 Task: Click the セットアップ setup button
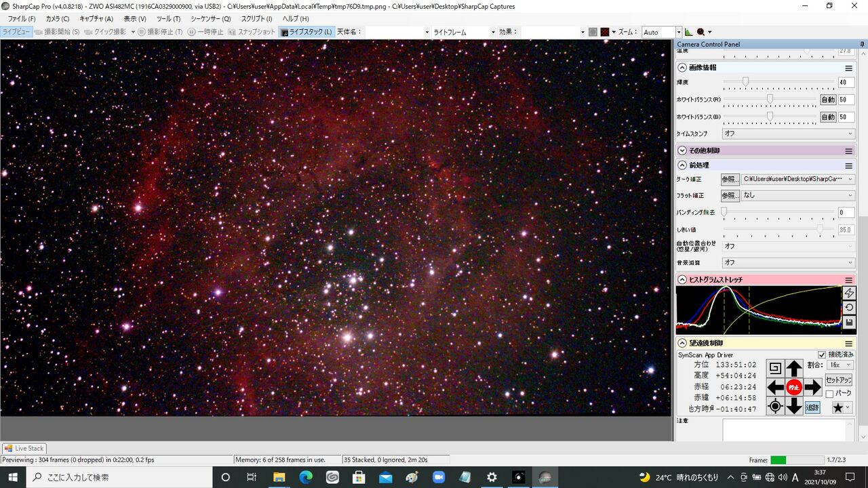pyautogui.click(x=839, y=380)
